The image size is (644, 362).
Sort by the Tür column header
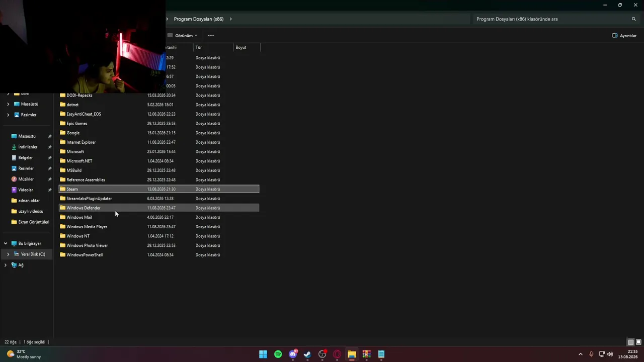(x=213, y=47)
